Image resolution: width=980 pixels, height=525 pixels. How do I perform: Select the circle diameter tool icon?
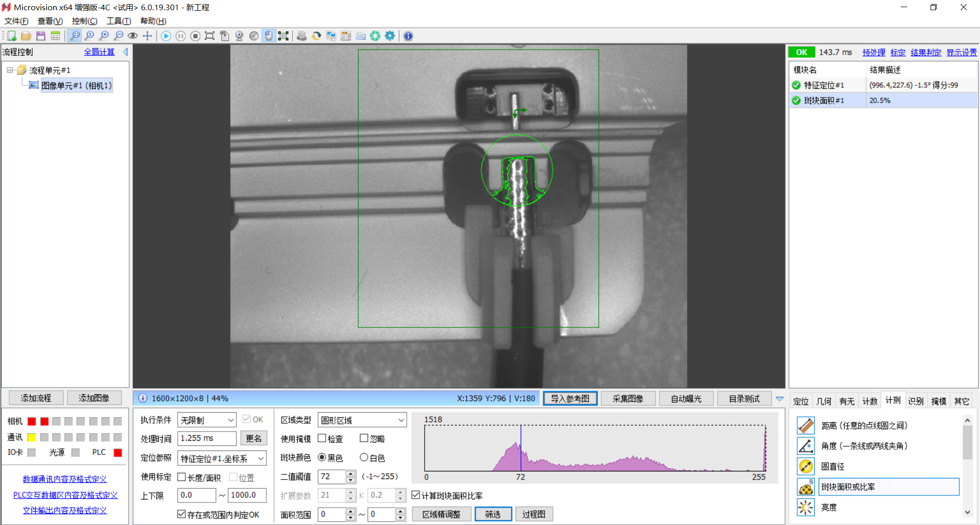pyautogui.click(x=805, y=466)
